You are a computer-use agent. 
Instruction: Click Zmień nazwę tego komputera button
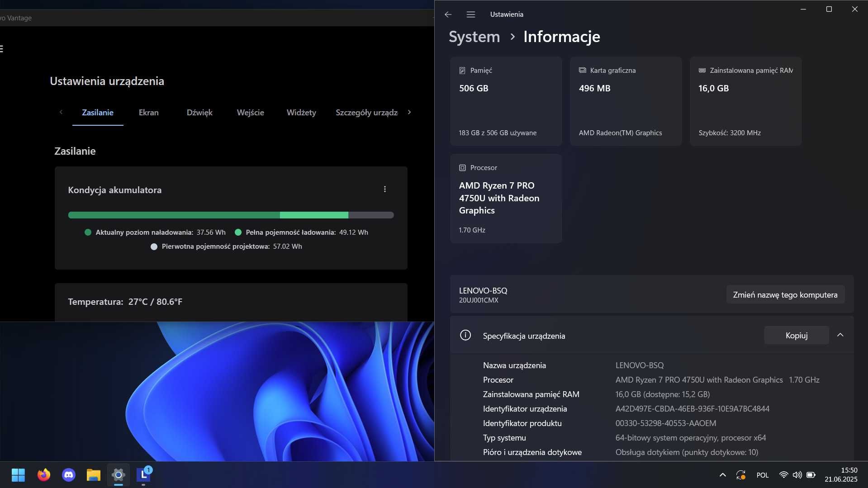(785, 295)
